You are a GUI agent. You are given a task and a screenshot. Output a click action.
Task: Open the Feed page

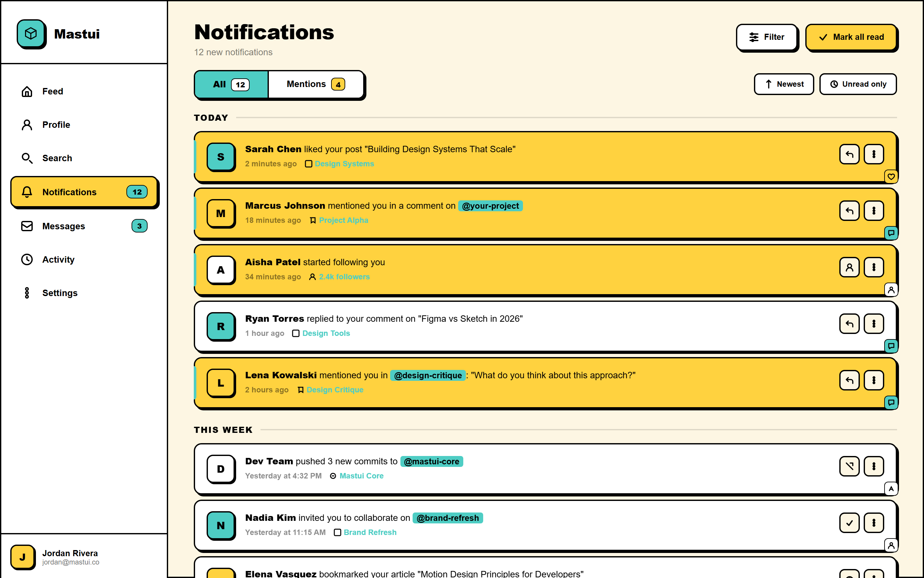coord(84,92)
